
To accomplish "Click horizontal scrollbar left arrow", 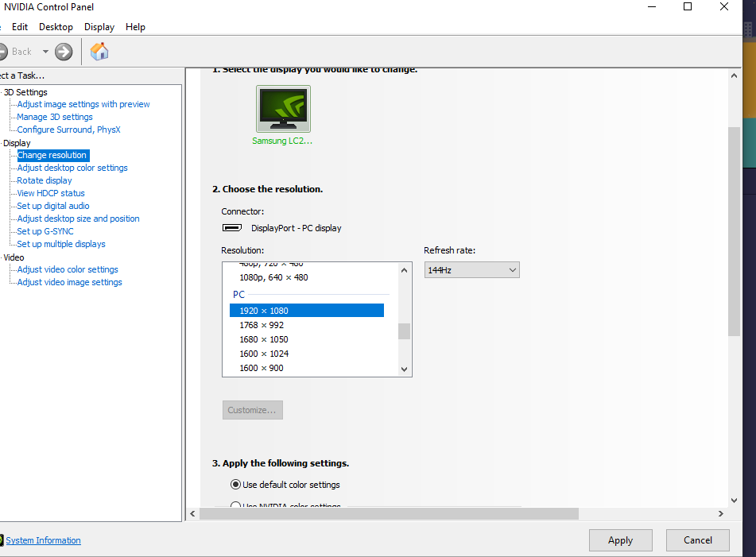I will [193, 513].
